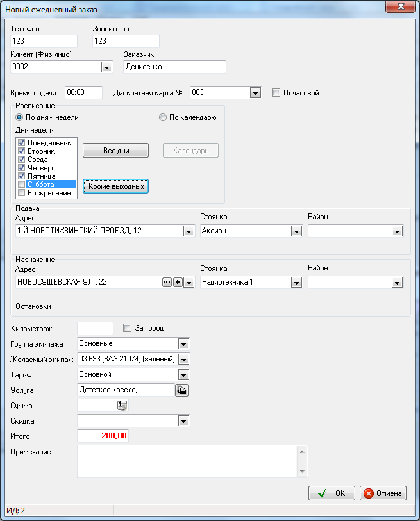Click the calculator icon in Сумма field

click(x=122, y=405)
